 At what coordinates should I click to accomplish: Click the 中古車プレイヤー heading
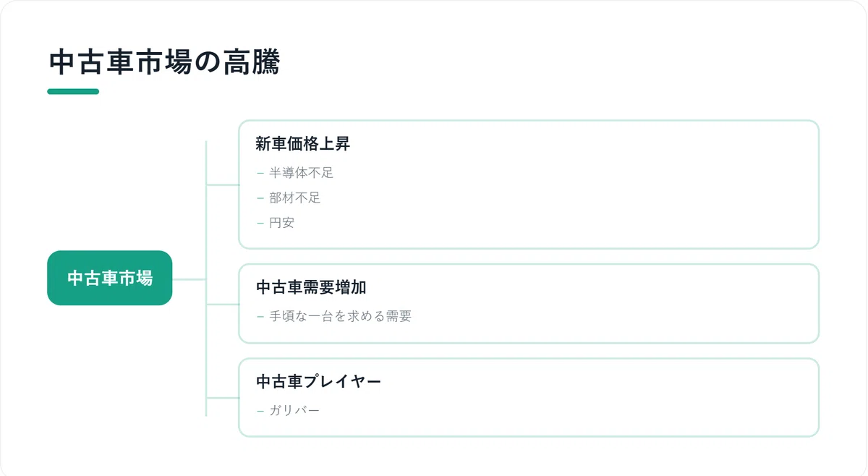[318, 381]
